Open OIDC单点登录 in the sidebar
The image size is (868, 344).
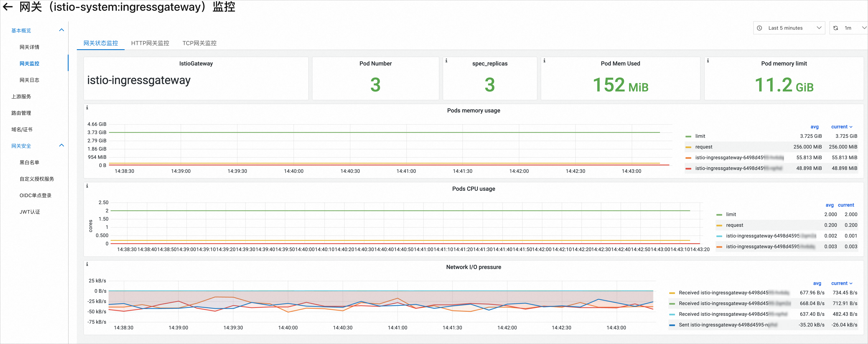35,195
